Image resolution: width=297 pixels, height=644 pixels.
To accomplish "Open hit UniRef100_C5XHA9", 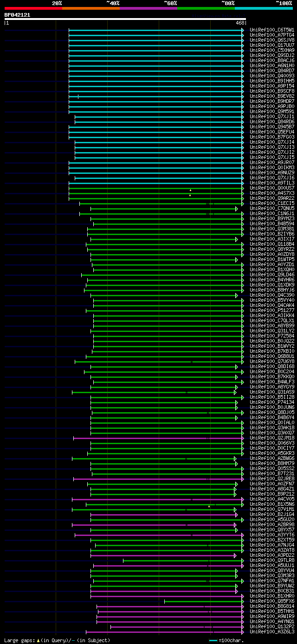I will (272, 50).
